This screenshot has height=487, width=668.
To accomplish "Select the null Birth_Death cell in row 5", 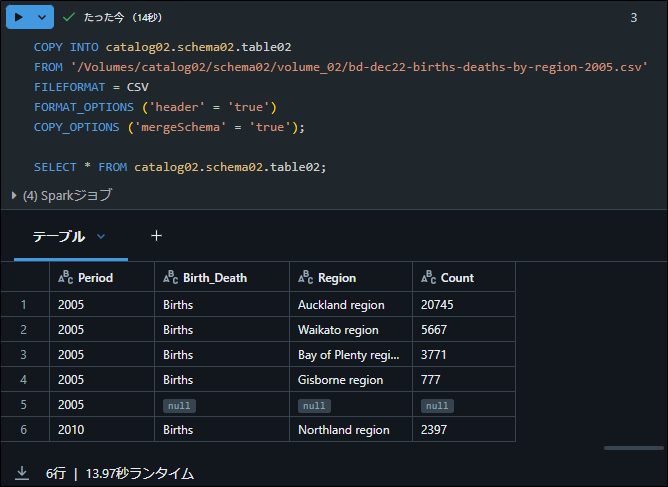I will pos(222,405).
